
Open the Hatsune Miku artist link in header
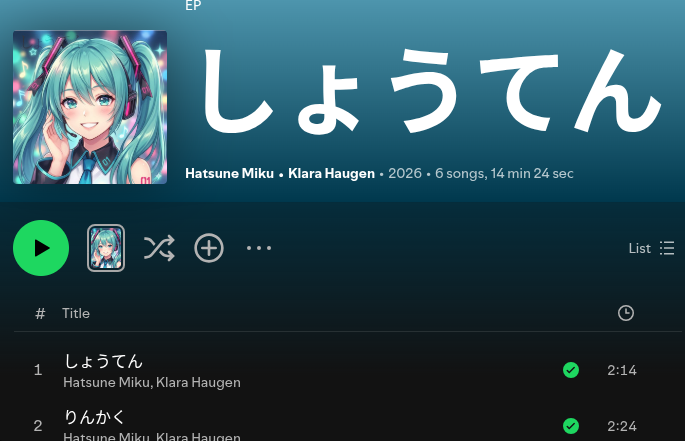coord(229,174)
